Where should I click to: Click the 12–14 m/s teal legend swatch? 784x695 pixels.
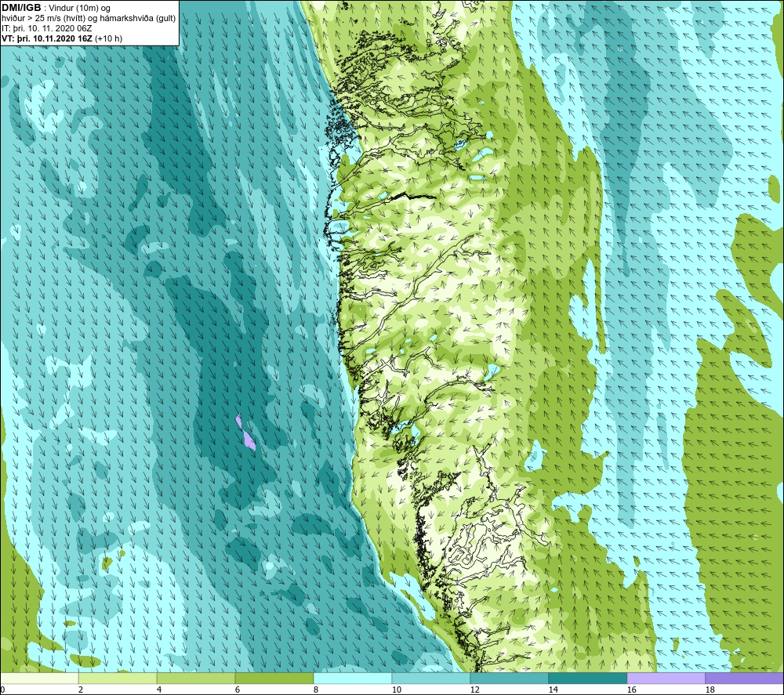pyautogui.click(x=509, y=678)
